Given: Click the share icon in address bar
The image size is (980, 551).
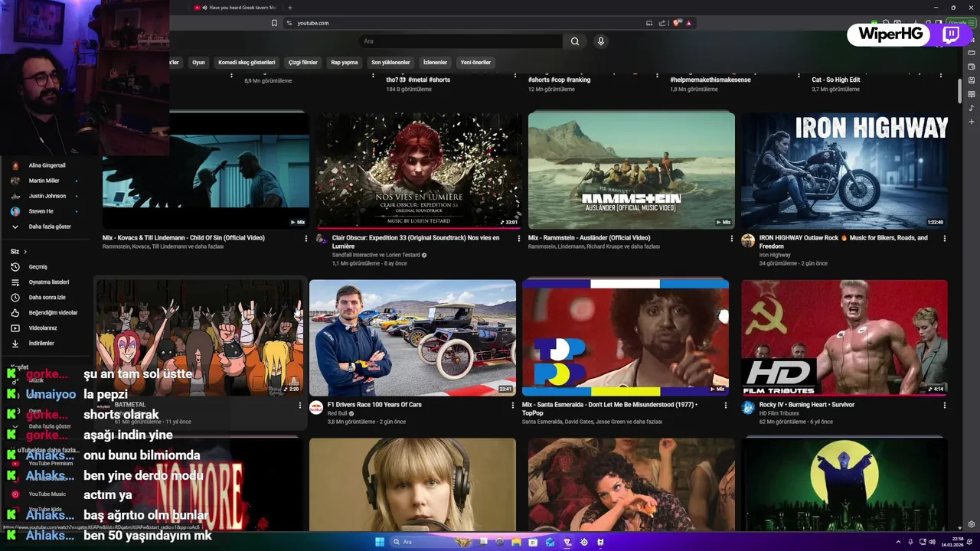Looking at the screenshot, I should click(x=662, y=23).
